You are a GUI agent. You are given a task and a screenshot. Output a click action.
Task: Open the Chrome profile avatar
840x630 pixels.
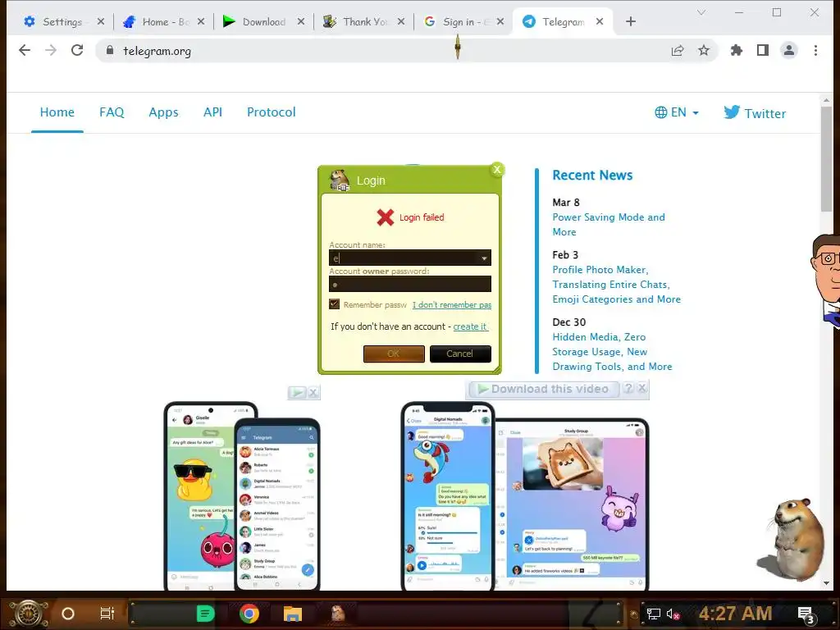(x=789, y=50)
